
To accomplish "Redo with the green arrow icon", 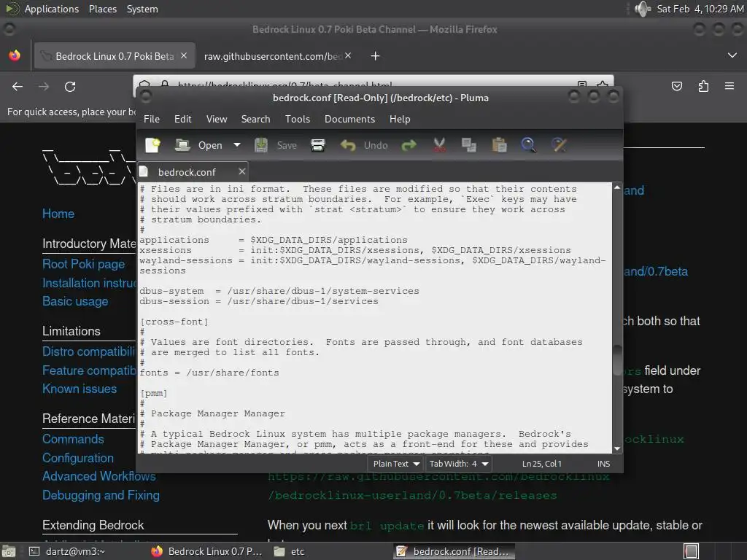I will pyautogui.click(x=409, y=145).
